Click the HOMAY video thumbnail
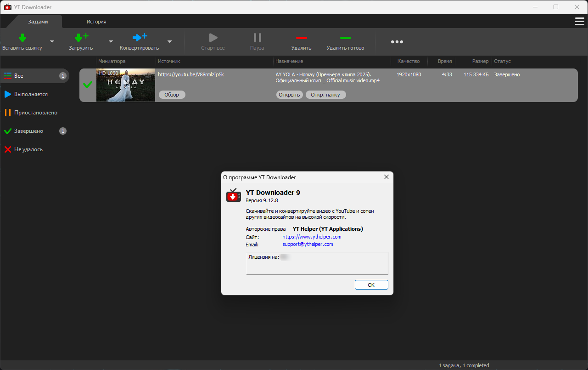This screenshot has width=588, height=370. point(126,85)
